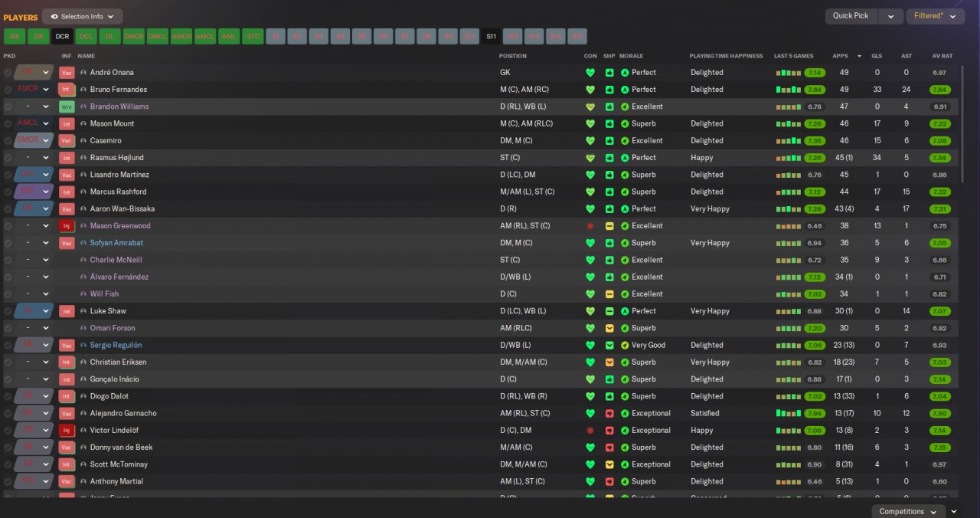980x518 pixels.
Task: Toggle selection tick for Mason Greenwood
Action: 8,226
